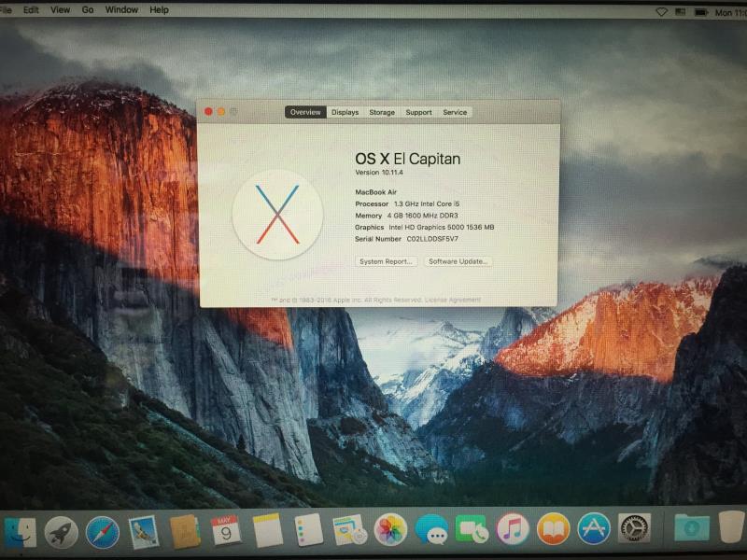Click the 4 GB 1600 MHz DDR3 text
Screen dimensions: 747x560
point(423,216)
